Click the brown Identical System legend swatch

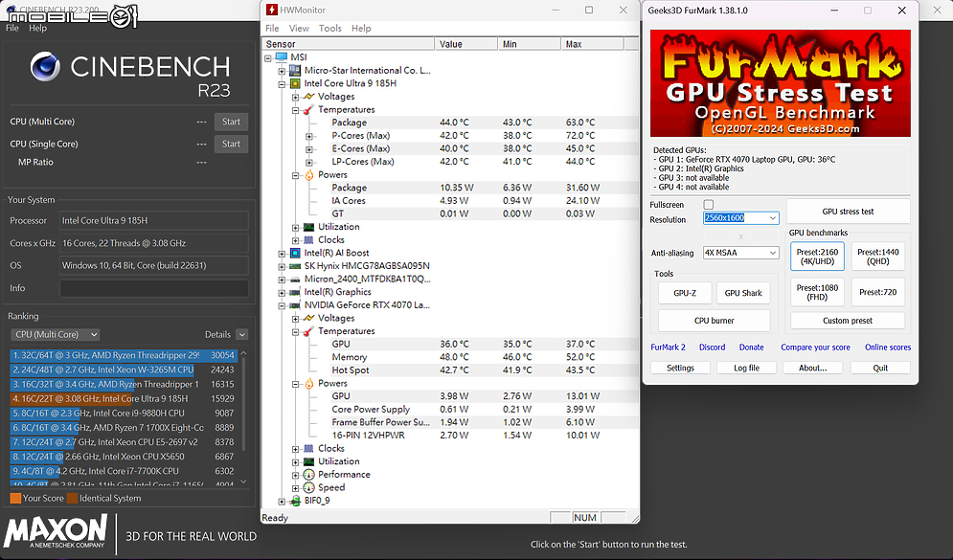point(73,499)
